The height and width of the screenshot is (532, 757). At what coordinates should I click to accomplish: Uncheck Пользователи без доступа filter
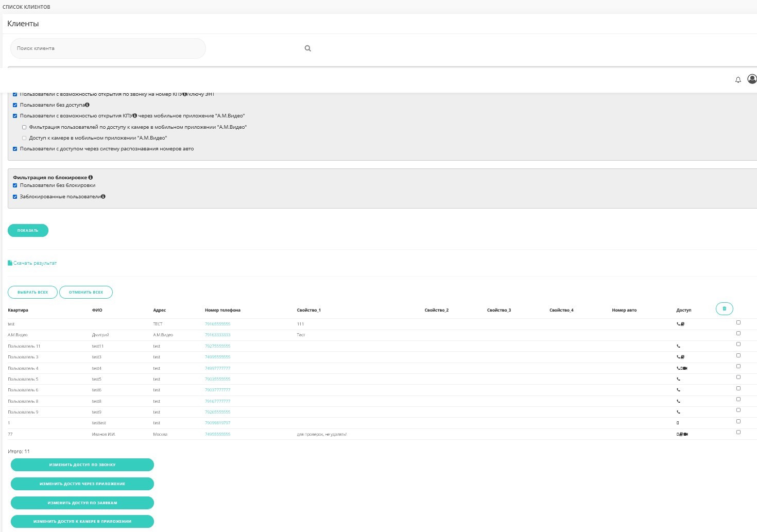click(x=15, y=105)
